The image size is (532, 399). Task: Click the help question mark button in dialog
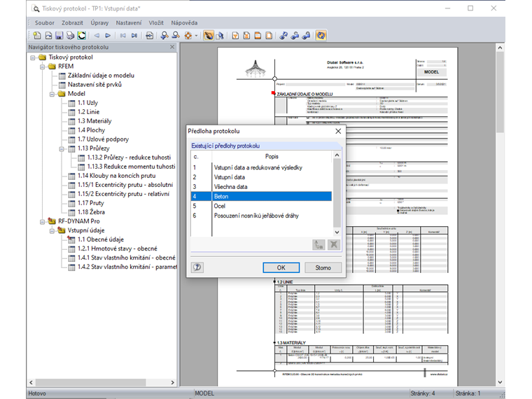pos(197,267)
